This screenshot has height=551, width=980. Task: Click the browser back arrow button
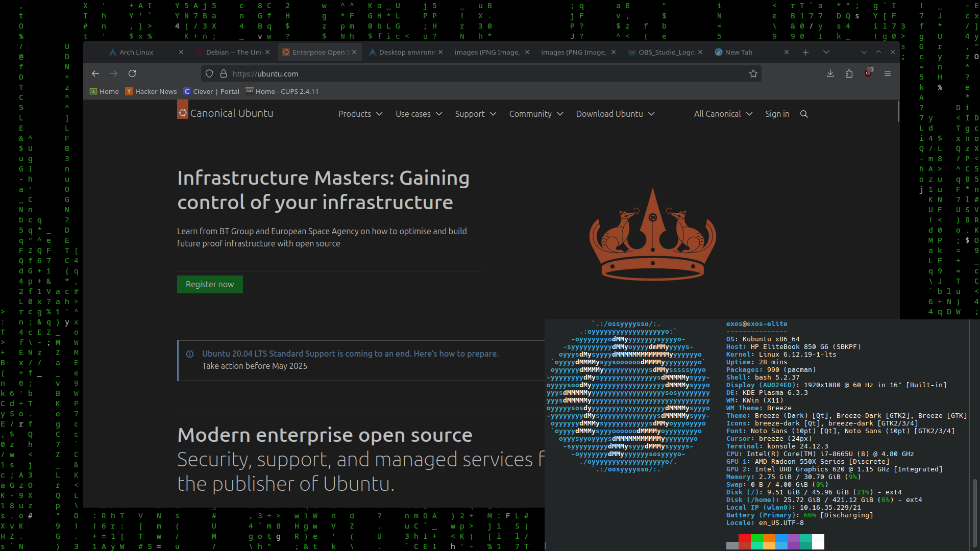95,73
